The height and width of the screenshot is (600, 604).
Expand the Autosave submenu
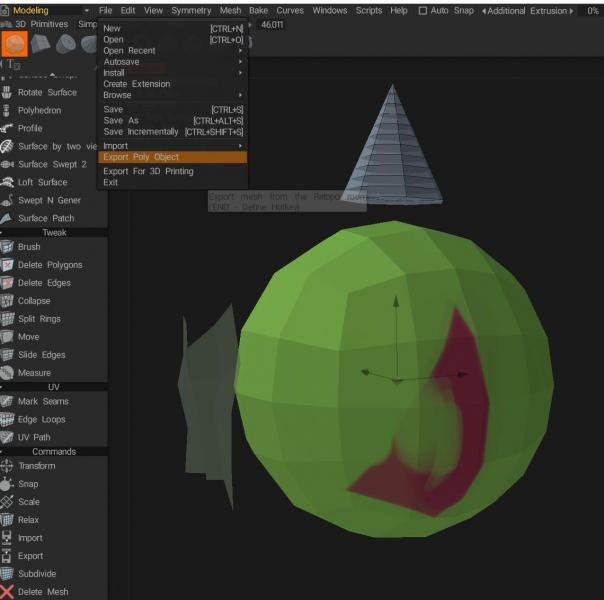[240, 62]
